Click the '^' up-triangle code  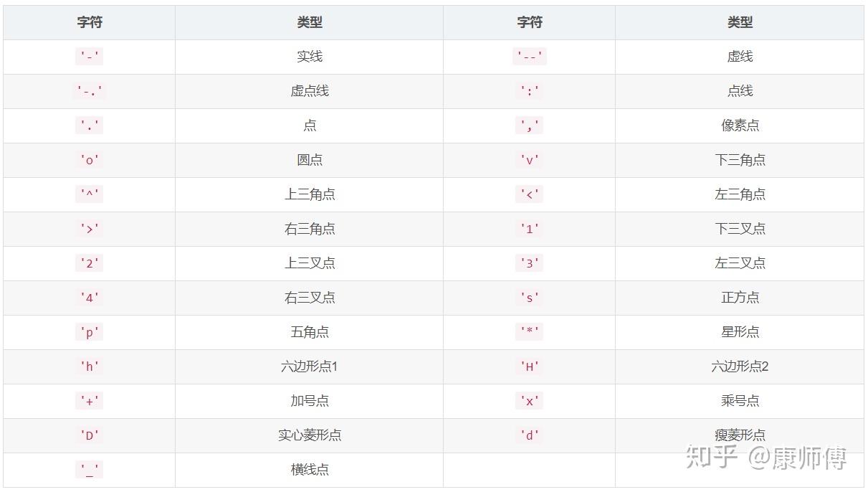(x=90, y=194)
